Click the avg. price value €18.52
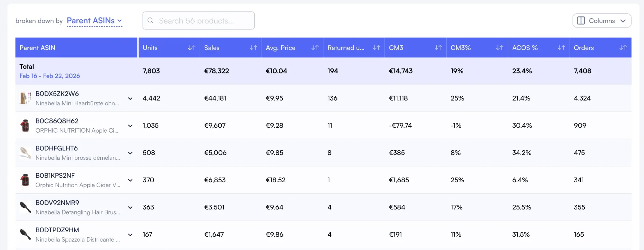The width and height of the screenshot is (644, 250). point(275,180)
